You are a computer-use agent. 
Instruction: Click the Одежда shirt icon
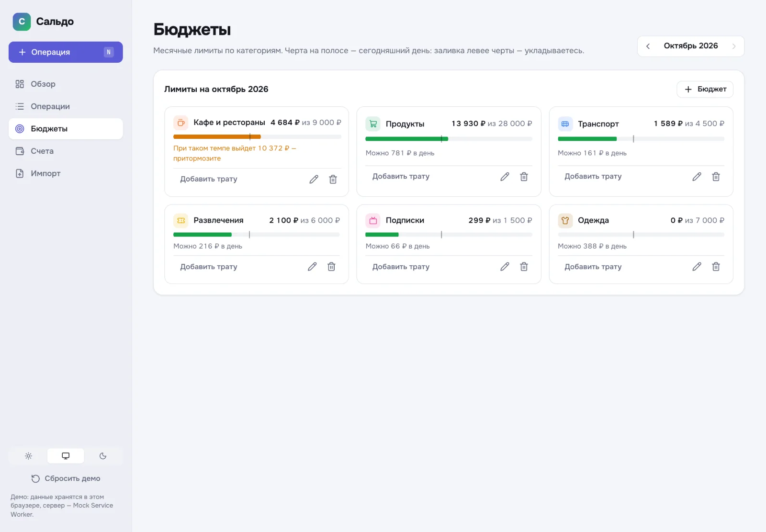pyautogui.click(x=565, y=220)
